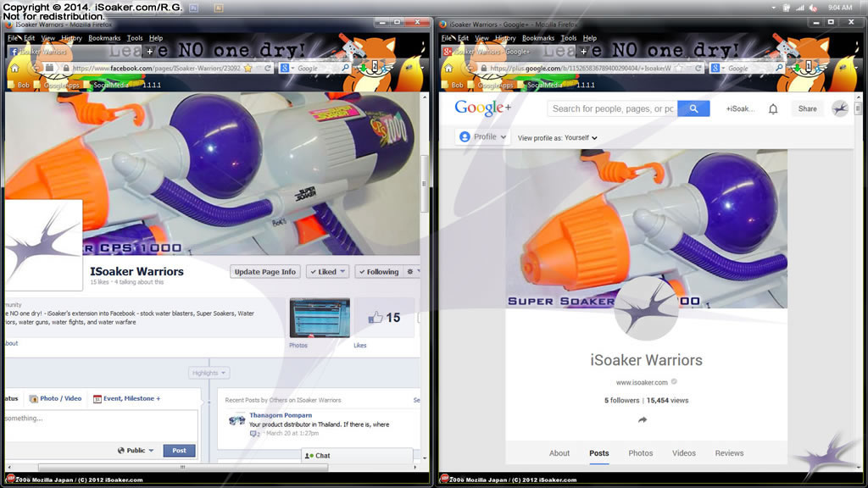
Task: Click the Update Page Info button
Action: click(264, 272)
